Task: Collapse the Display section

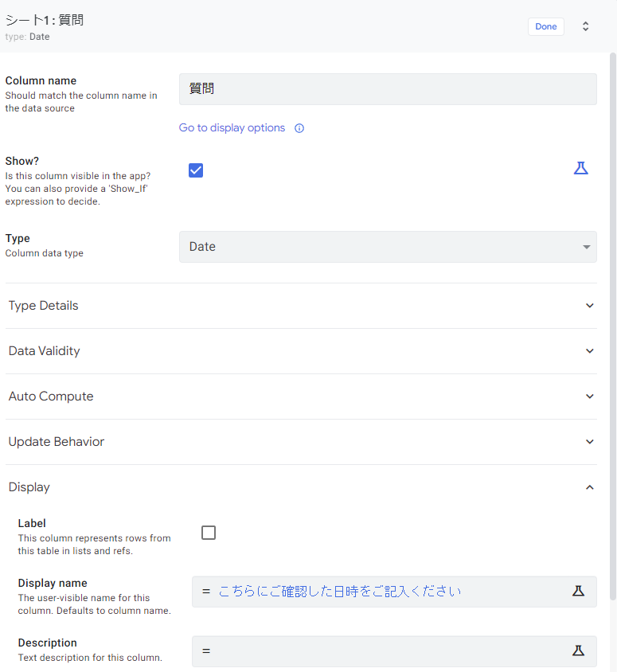Action: click(589, 486)
